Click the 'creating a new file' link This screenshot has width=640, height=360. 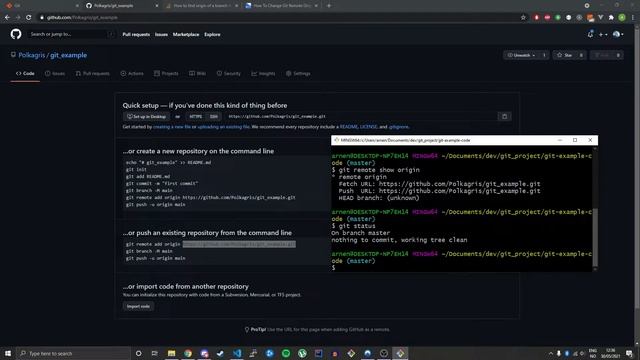click(172, 127)
